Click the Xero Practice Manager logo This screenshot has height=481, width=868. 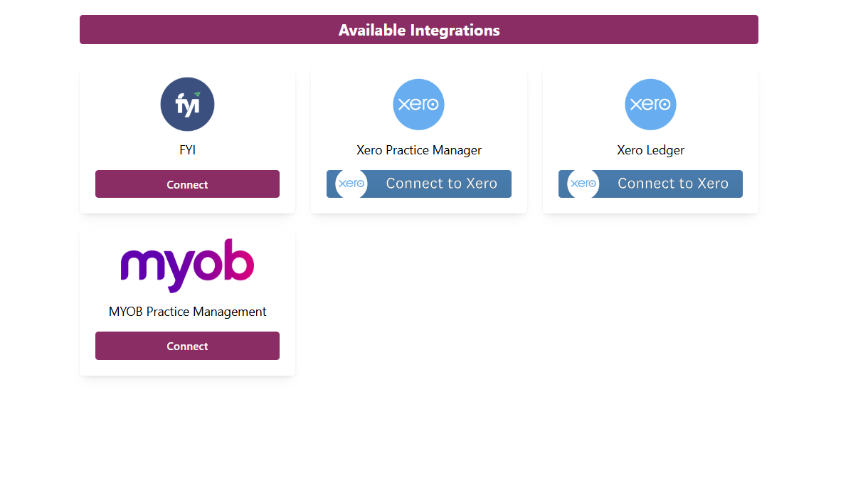tap(418, 105)
